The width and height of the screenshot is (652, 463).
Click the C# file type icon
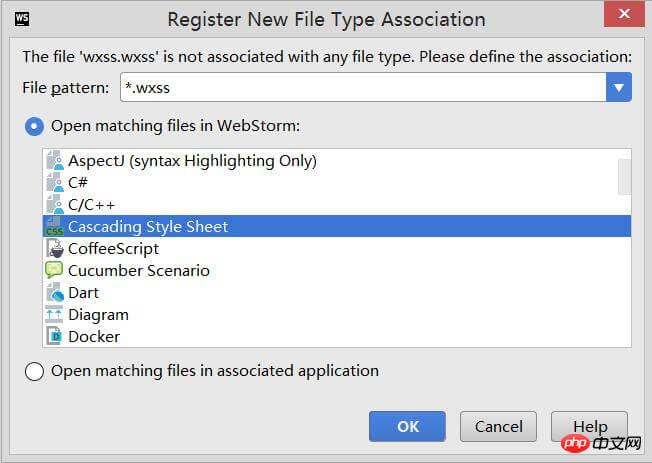54,183
